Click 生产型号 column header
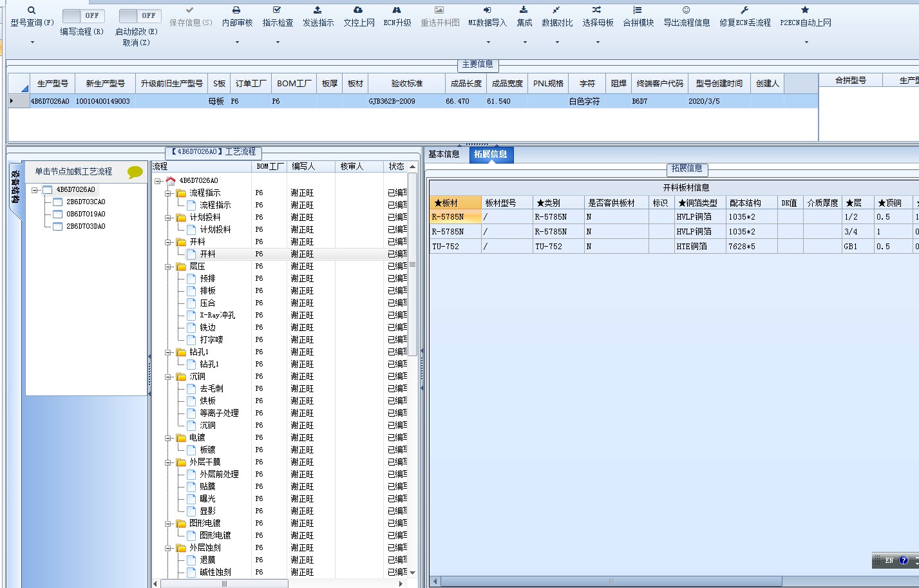The height and width of the screenshot is (588, 919). (52, 84)
